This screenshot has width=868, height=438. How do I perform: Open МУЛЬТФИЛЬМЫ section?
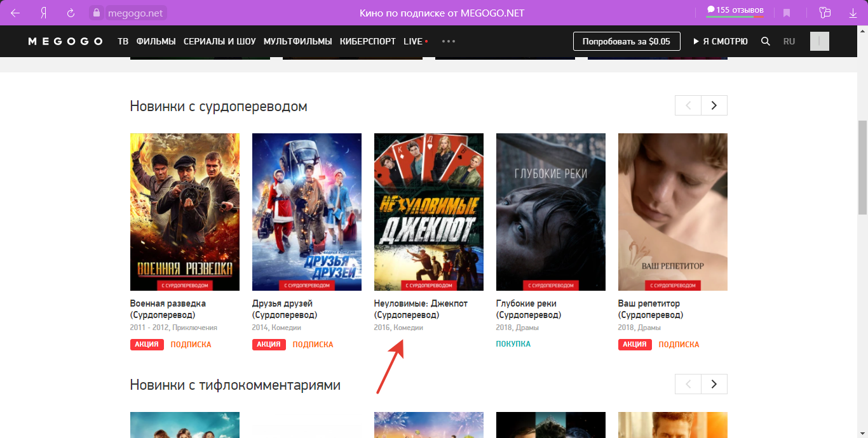pyautogui.click(x=298, y=41)
